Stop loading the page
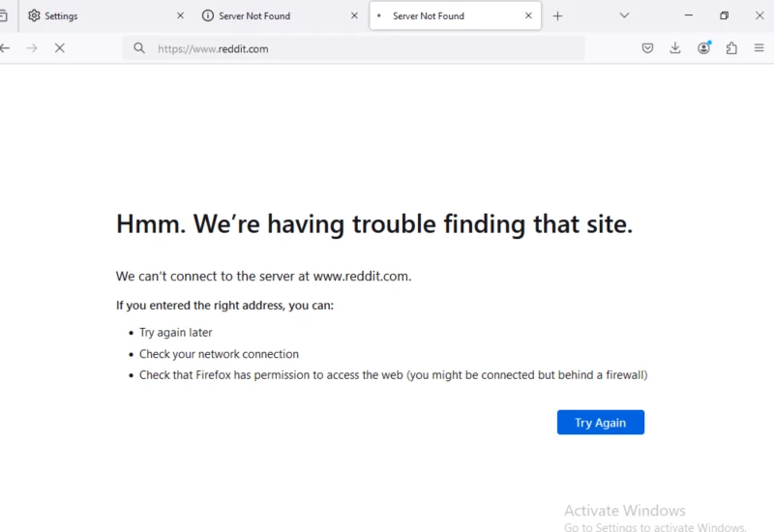 [60, 48]
